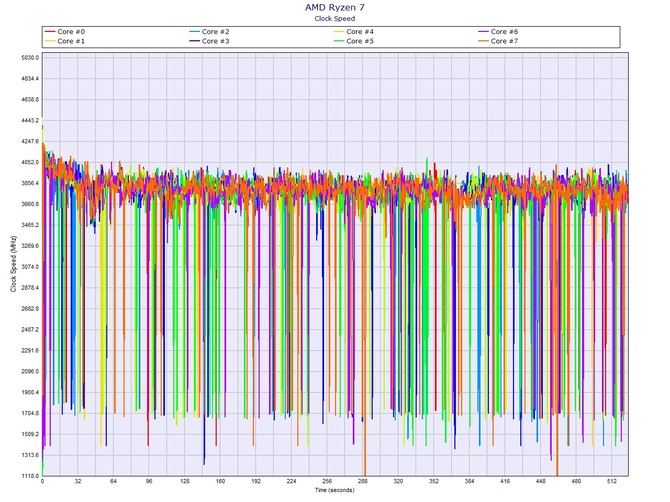Click the 256 tick on time axis

tap(327, 481)
